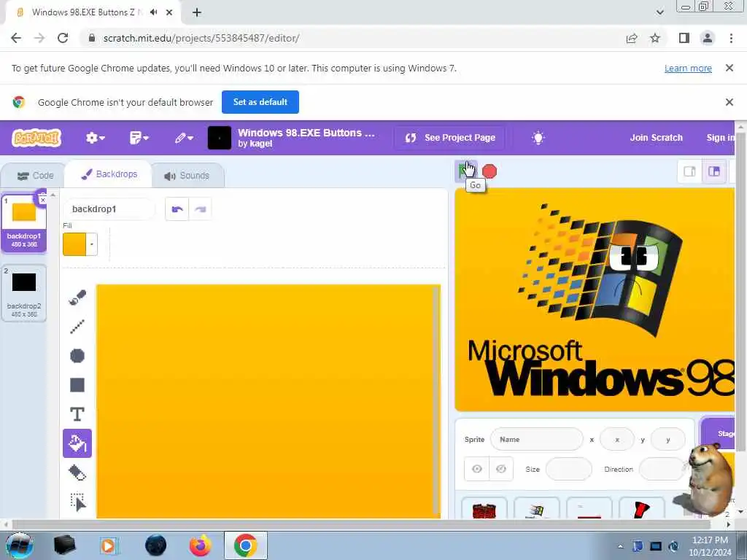This screenshot has height=560, width=747.
Task: Click Sign in link
Action: tap(720, 138)
